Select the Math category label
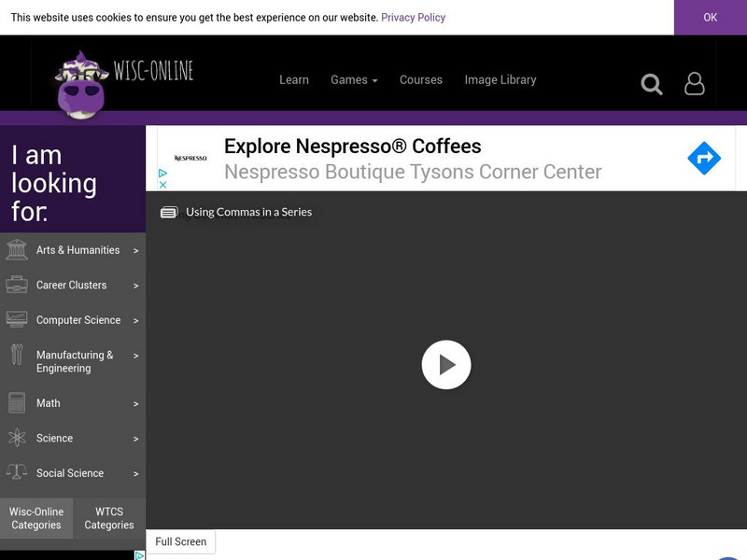The image size is (747, 560). tap(49, 403)
